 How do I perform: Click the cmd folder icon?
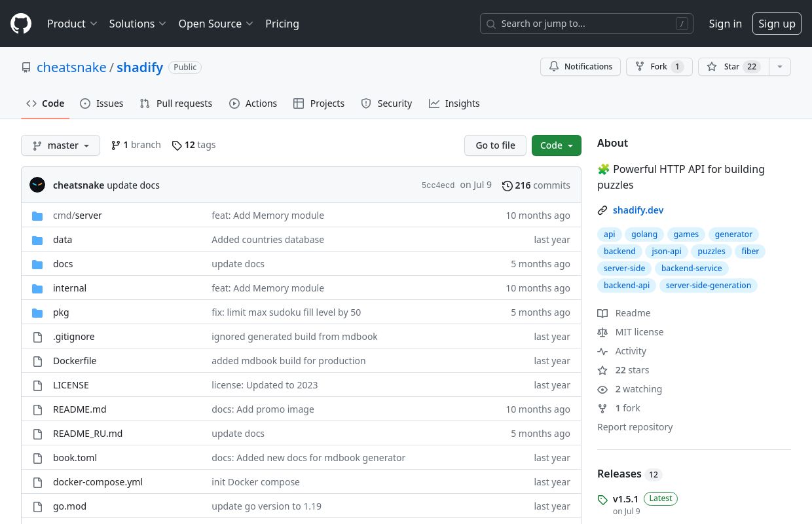point(37,215)
